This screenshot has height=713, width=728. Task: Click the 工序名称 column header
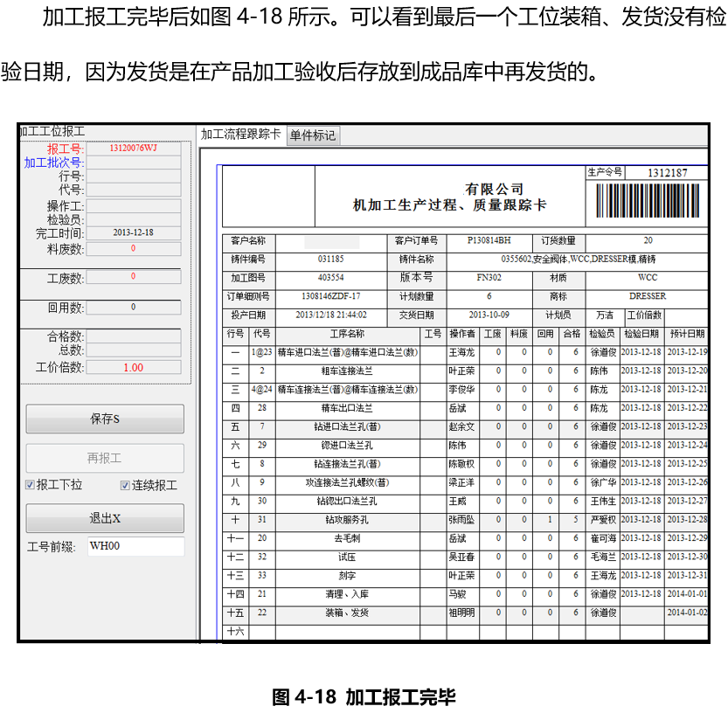click(x=347, y=334)
